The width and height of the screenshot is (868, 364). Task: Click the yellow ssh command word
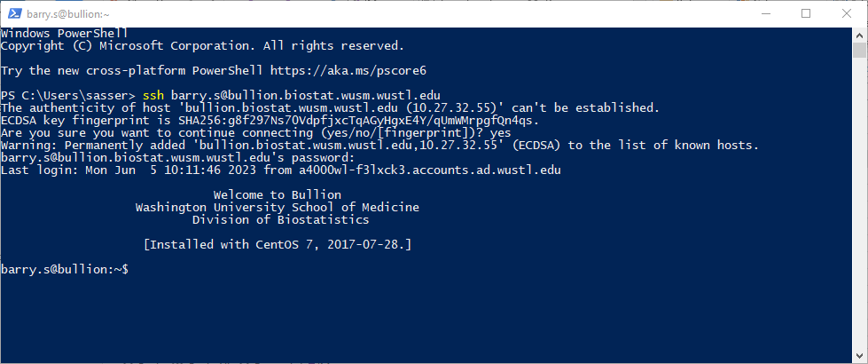[153, 95]
